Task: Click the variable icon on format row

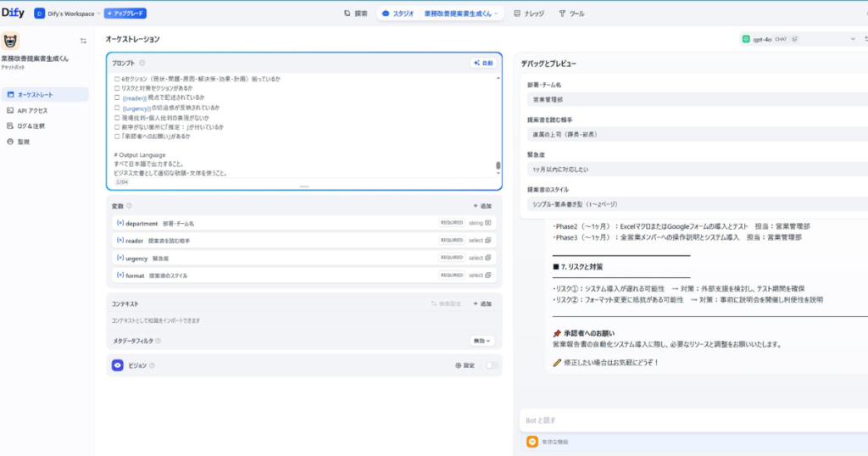Action: 120,275
